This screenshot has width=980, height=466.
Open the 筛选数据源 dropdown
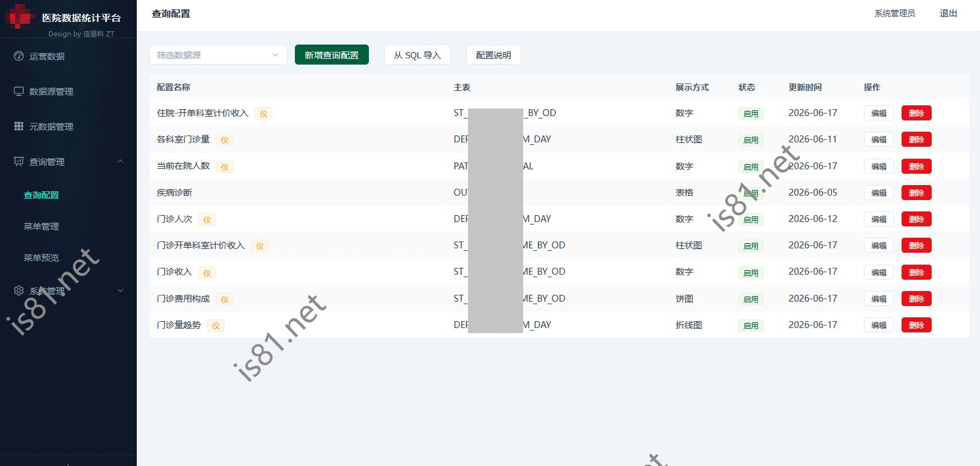click(x=218, y=55)
